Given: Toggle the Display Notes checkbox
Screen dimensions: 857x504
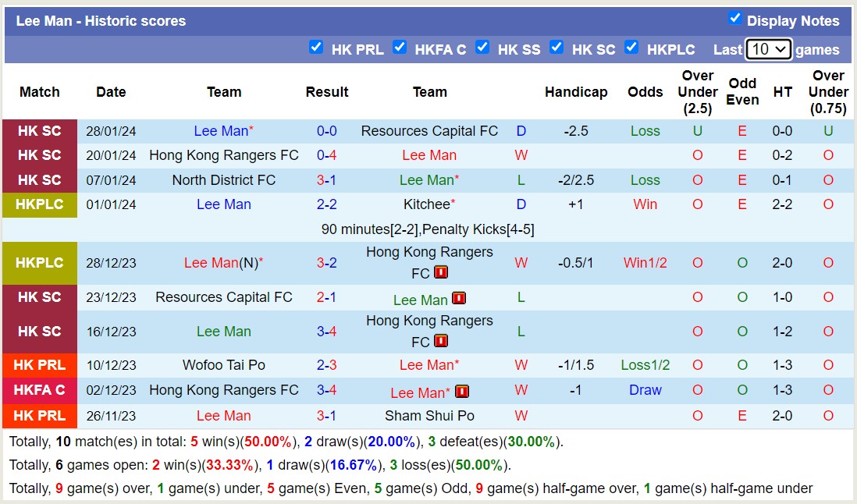Looking at the screenshot, I should click(x=734, y=20).
